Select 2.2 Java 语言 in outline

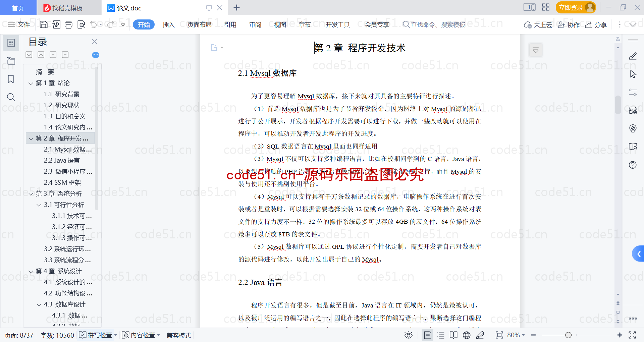62,161
